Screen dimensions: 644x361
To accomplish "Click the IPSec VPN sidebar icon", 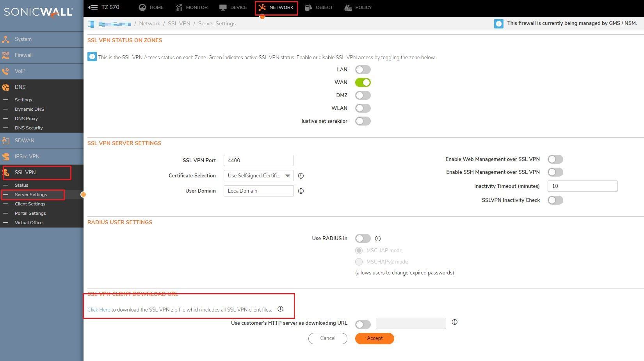I will pos(6,157).
